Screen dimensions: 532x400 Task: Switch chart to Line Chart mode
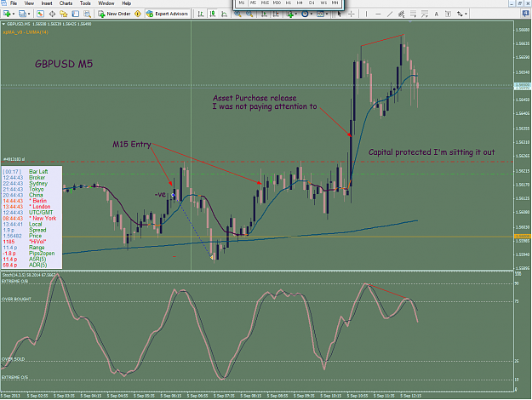pos(224,14)
